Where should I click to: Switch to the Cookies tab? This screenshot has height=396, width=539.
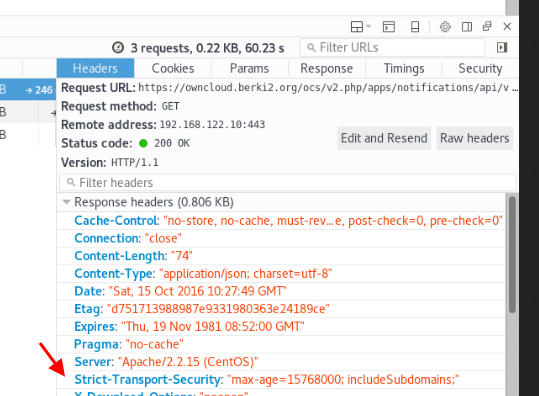coord(173,68)
